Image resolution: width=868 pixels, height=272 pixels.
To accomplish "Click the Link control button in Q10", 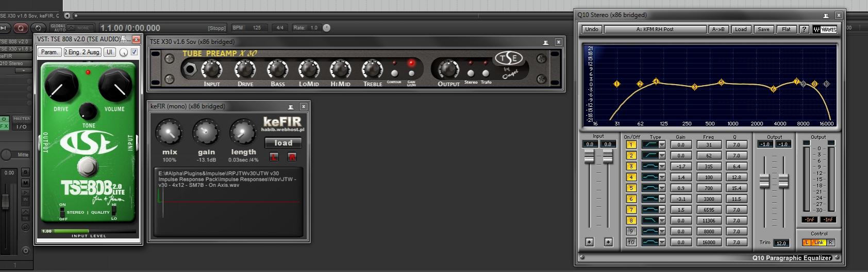I will [819, 243].
